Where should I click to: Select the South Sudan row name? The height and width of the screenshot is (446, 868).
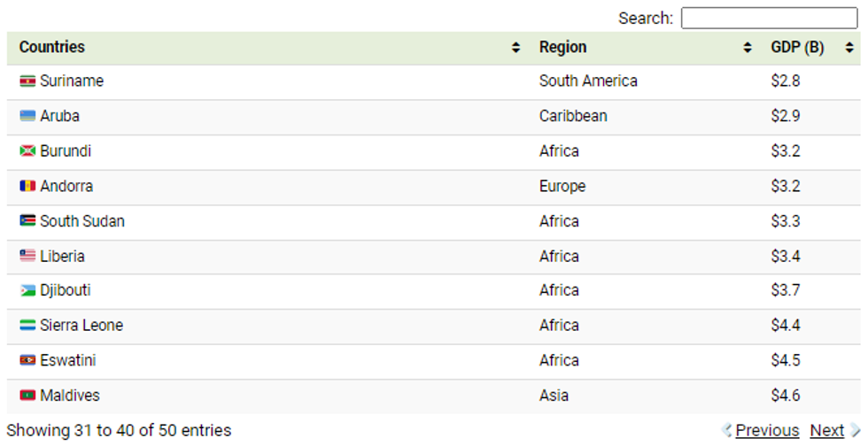click(82, 221)
